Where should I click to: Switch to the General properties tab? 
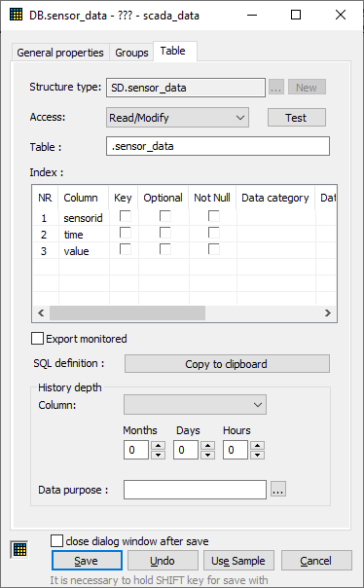(60, 53)
